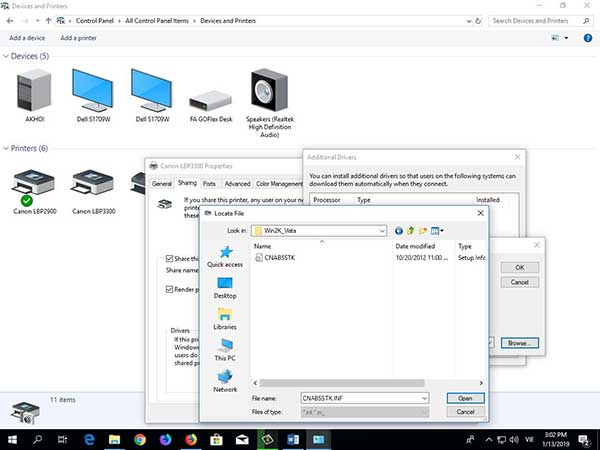Image resolution: width=600 pixels, height=450 pixels.
Task: Click Open button in Locate File
Action: 465,398
